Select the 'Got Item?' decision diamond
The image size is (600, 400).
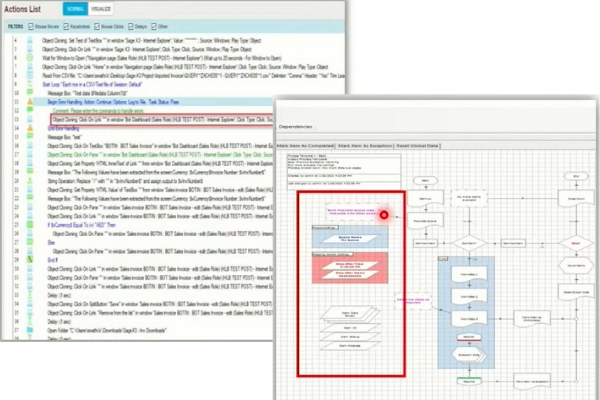pos(469,243)
